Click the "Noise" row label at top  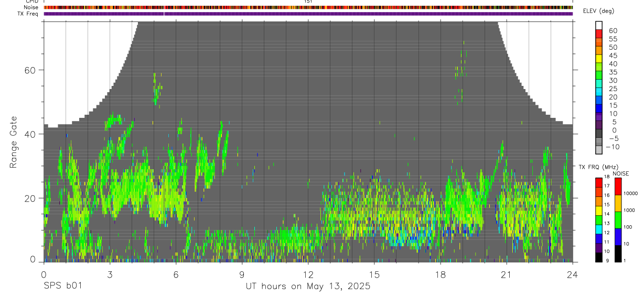(x=31, y=7)
